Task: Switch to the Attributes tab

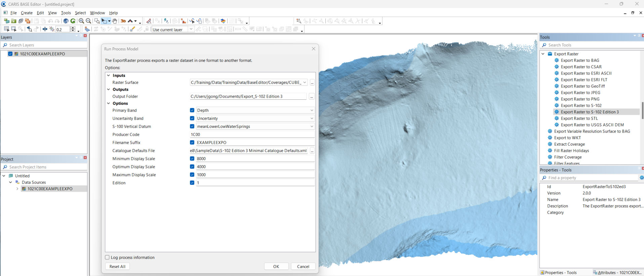Action: (618, 273)
